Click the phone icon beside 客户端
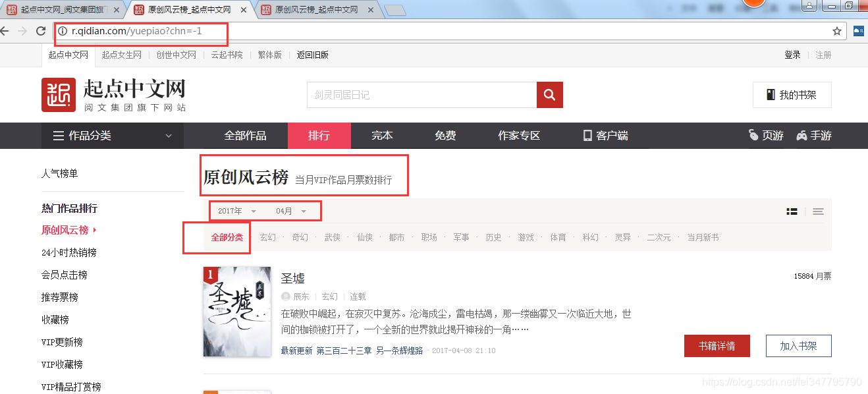The height and width of the screenshot is (394, 868). [587, 135]
